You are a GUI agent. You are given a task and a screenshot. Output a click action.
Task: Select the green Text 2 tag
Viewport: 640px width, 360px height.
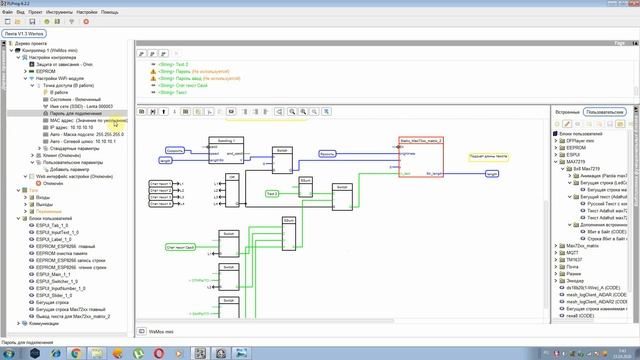pyautogui.click(x=272, y=193)
